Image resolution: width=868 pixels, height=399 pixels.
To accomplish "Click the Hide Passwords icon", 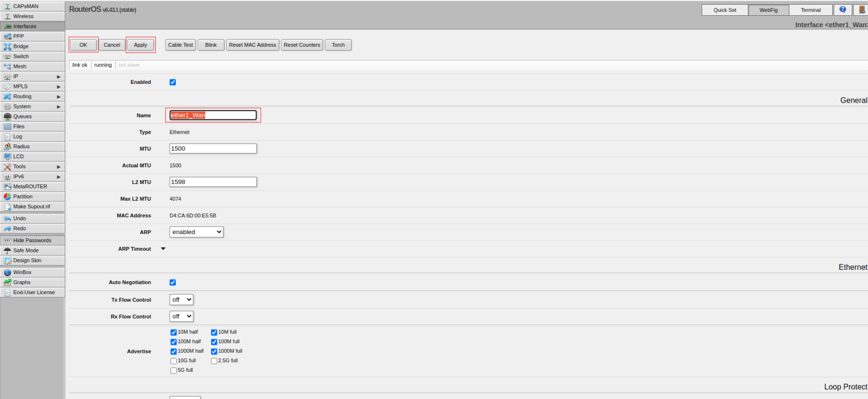I will click(x=8, y=240).
